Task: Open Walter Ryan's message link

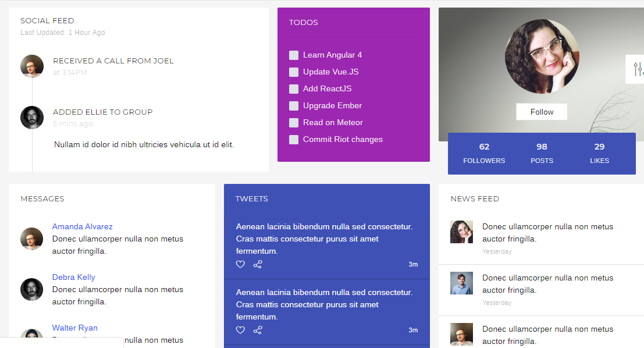Action: (74, 328)
